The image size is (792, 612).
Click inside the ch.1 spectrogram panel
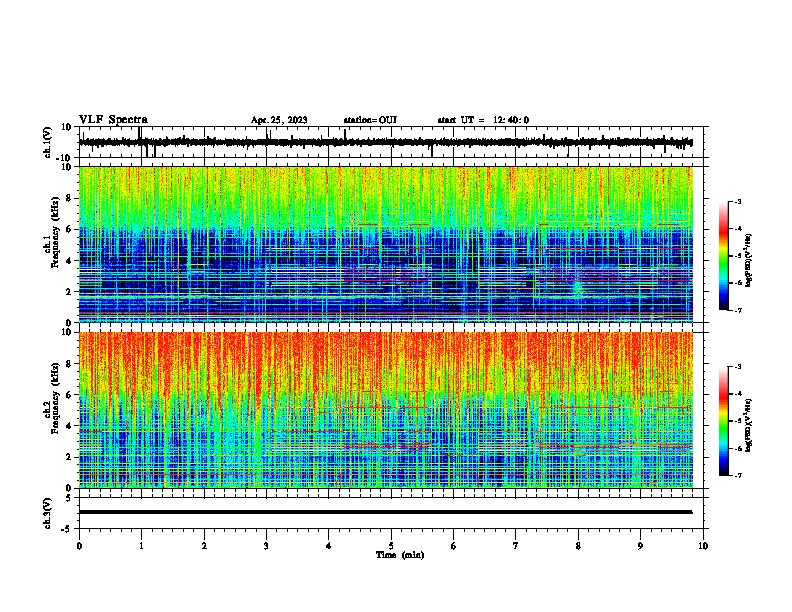(386, 244)
